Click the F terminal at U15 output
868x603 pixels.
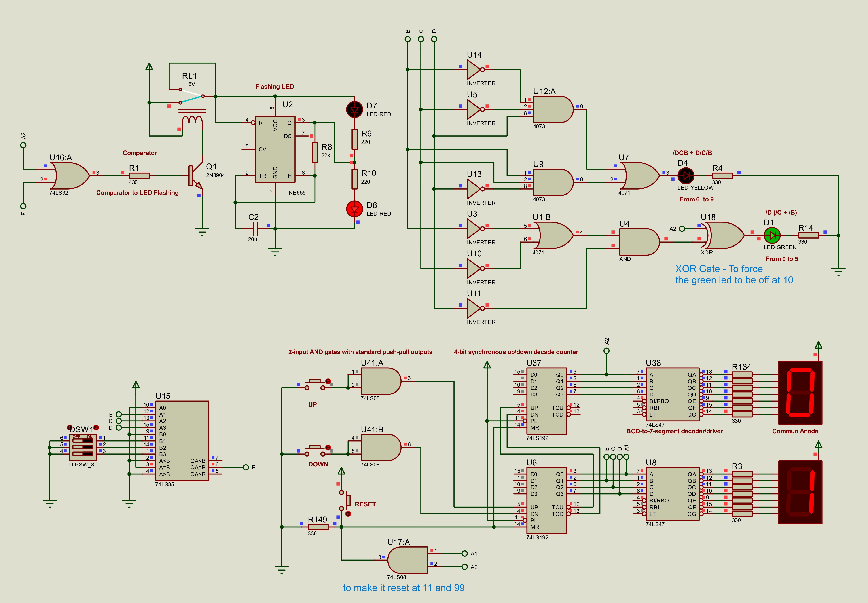[246, 467]
